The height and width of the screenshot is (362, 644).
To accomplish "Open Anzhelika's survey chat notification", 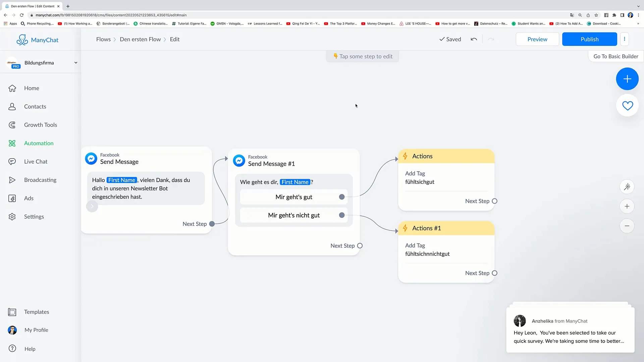I will pyautogui.click(x=570, y=330).
